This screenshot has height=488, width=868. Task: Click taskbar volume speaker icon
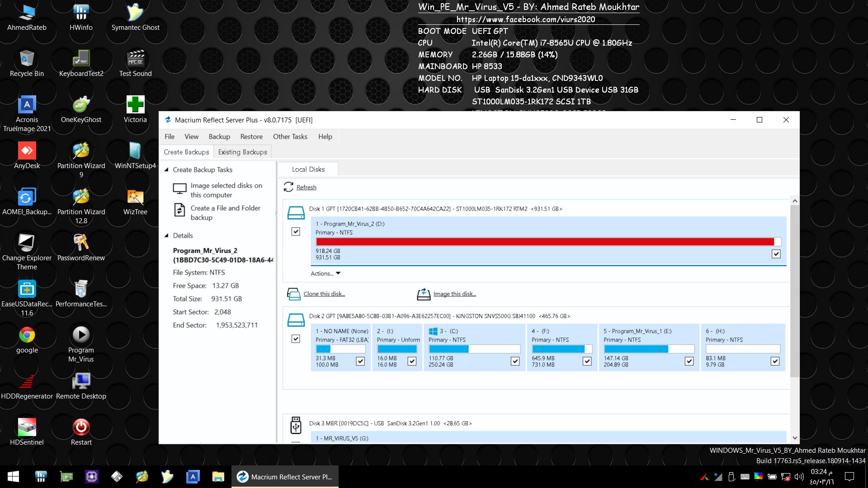tap(799, 477)
